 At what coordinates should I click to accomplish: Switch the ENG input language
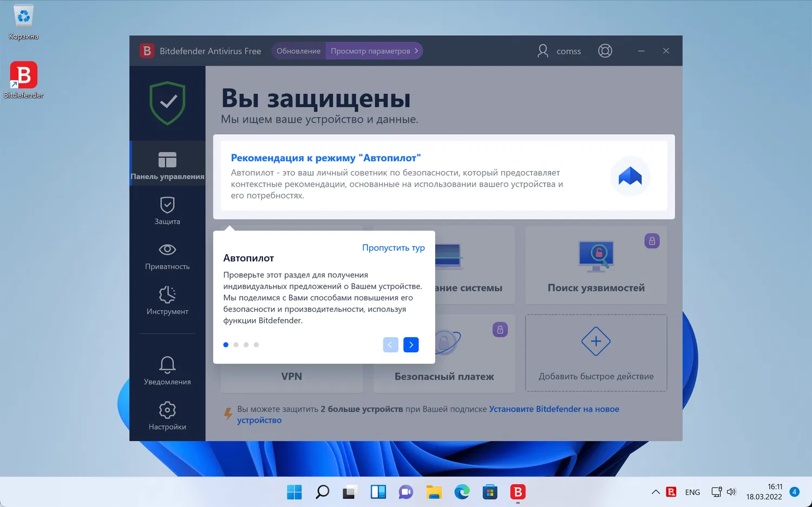692,492
